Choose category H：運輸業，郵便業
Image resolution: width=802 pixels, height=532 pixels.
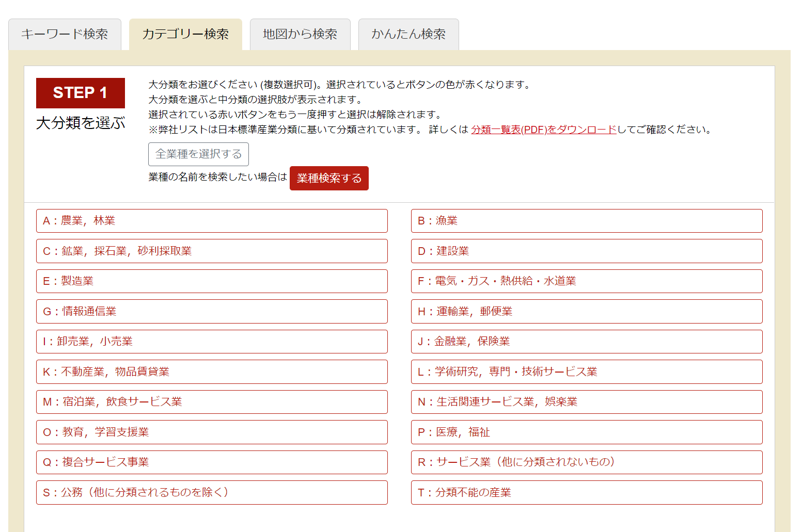pyautogui.click(x=586, y=312)
